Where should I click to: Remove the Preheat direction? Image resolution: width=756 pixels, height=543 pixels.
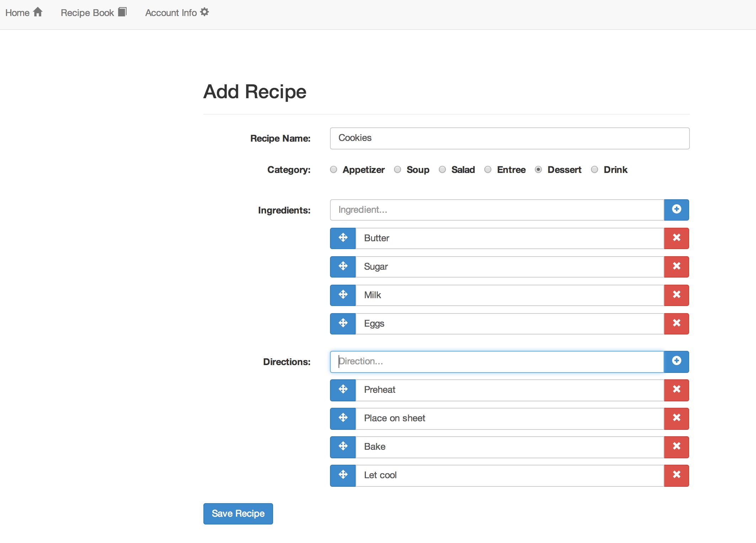pyautogui.click(x=676, y=390)
